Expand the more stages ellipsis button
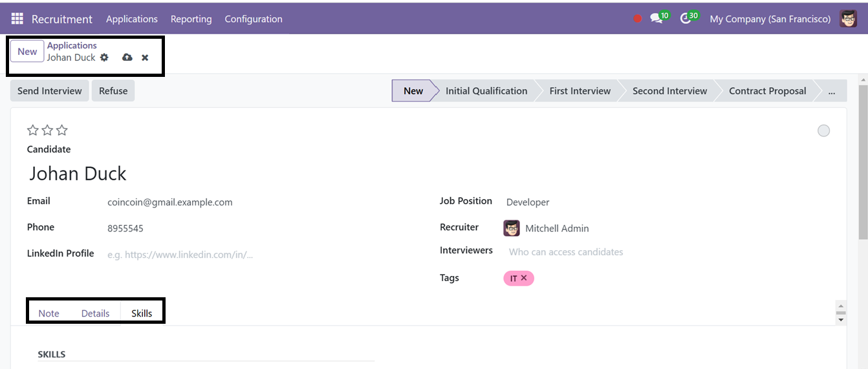The width and height of the screenshot is (868, 369). point(832,91)
